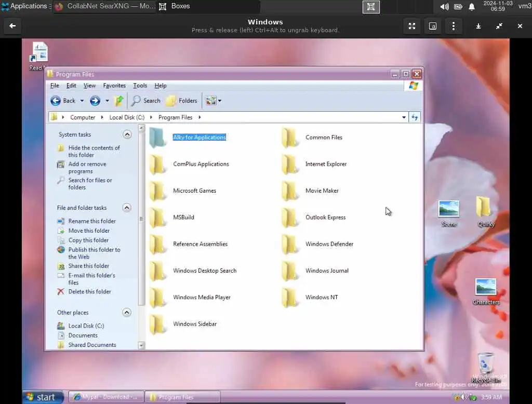Click Rename this folder link
Image resolution: width=532 pixels, height=404 pixels.
click(92, 221)
